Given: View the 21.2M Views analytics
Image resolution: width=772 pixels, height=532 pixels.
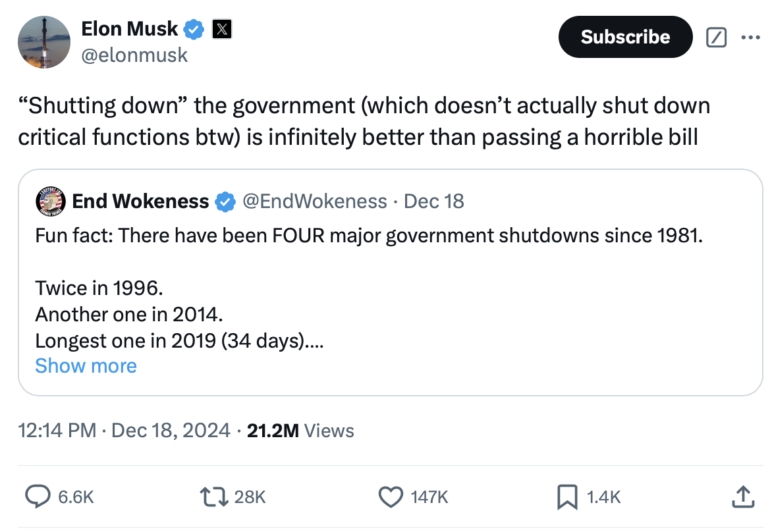Looking at the screenshot, I should coord(300,431).
